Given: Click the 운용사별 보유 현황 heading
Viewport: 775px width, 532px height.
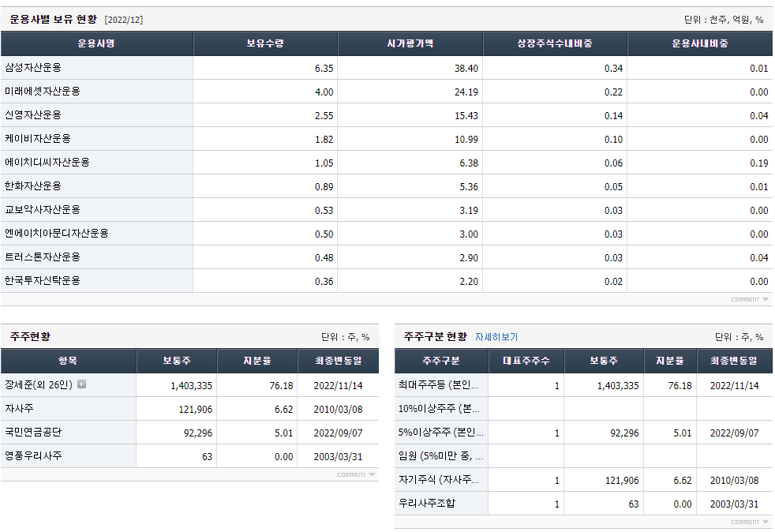Looking at the screenshot, I should [54, 19].
